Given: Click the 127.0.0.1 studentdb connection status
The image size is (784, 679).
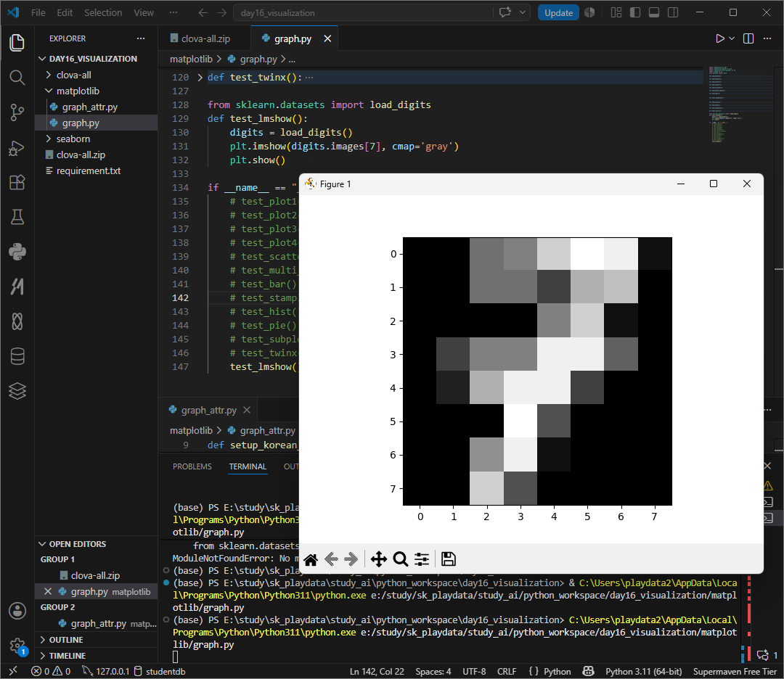Looking at the screenshot, I should tap(134, 671).
